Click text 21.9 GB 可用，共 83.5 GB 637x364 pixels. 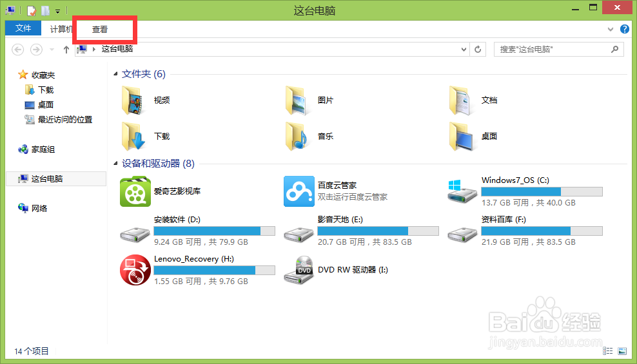click(529, 242)
